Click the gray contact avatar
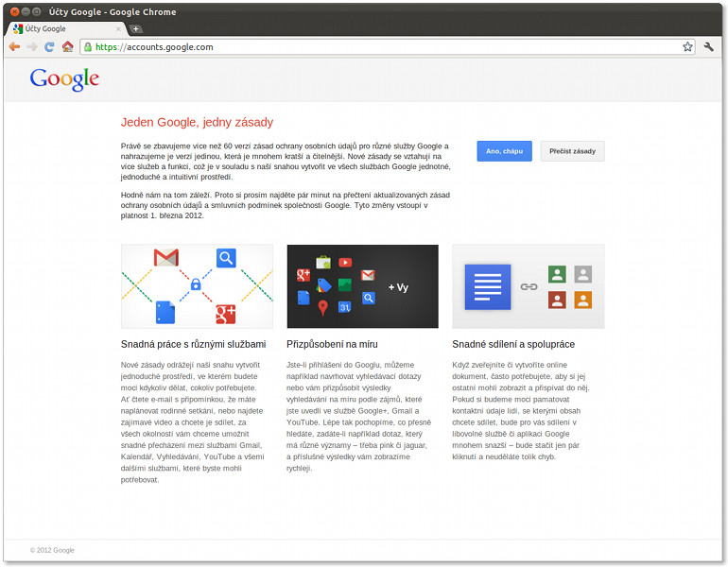 point(582,274)
